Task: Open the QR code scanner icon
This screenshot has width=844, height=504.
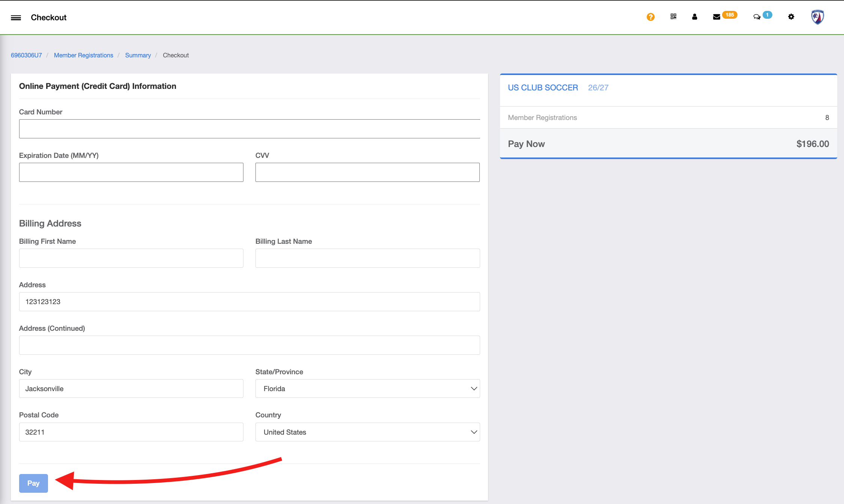Action: click(x=673, y=16)
